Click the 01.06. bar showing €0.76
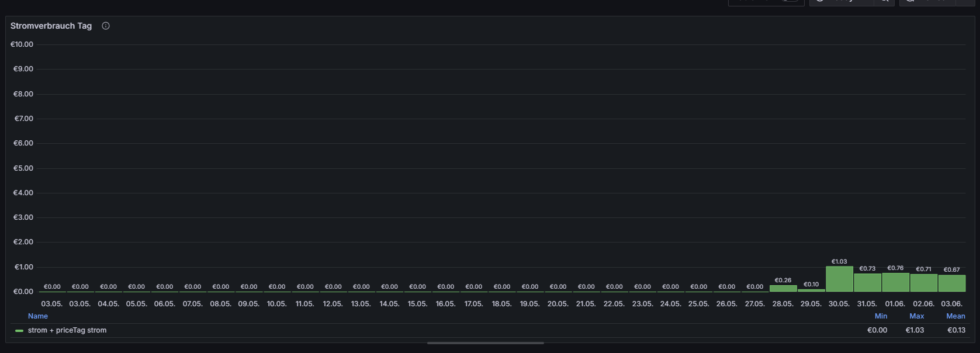This screenshot has height=353, width=980. (895, 282)
